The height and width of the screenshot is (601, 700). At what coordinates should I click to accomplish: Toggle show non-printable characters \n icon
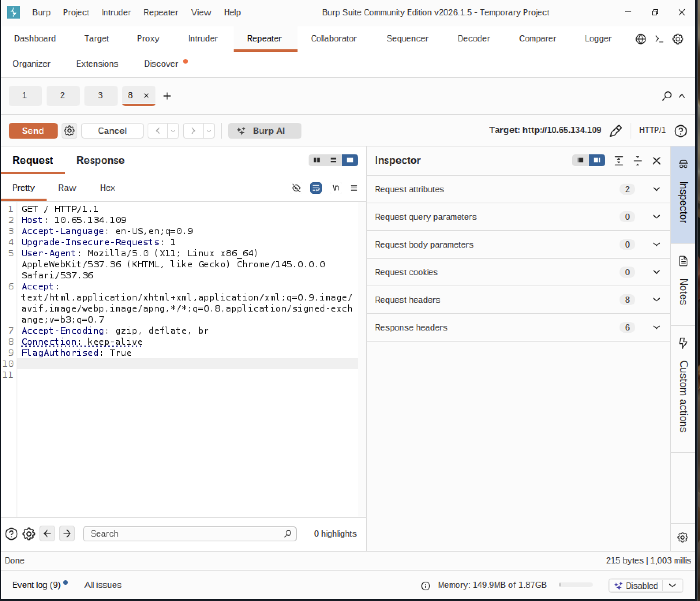336,188
